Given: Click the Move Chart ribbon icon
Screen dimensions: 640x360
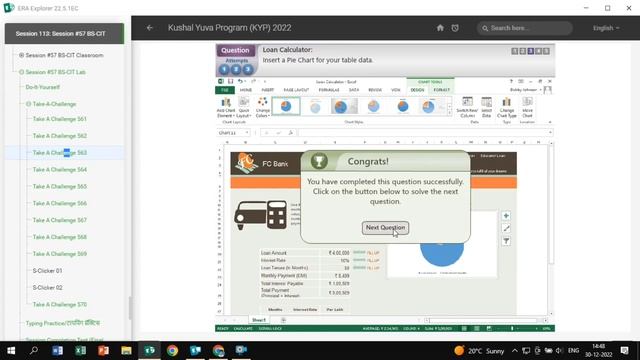Looking at the screenshot, I should coord(527,107).
